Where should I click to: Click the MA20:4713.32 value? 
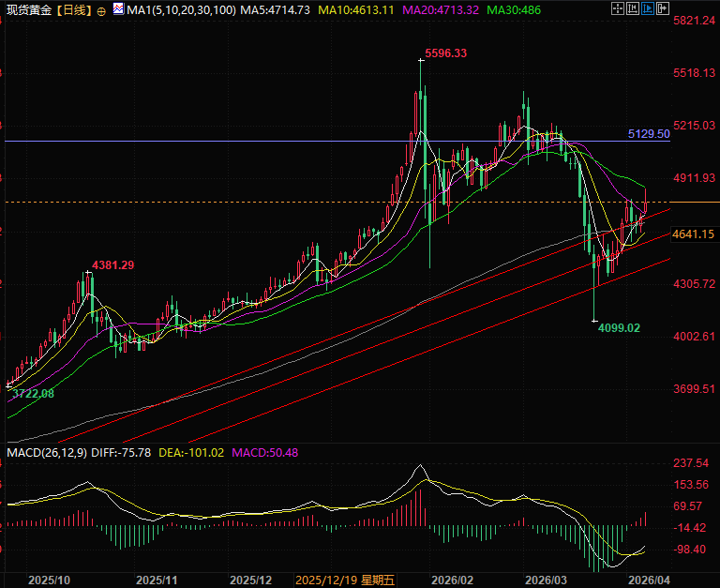pos(441,10)
